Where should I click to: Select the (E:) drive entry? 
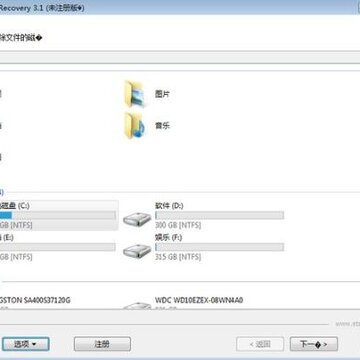[x=59, y=247]
